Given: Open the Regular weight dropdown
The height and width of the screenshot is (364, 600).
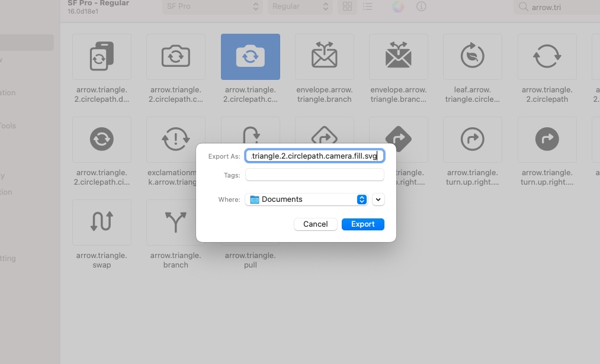Looking at the screenshot, I should (x=300, y=7).
